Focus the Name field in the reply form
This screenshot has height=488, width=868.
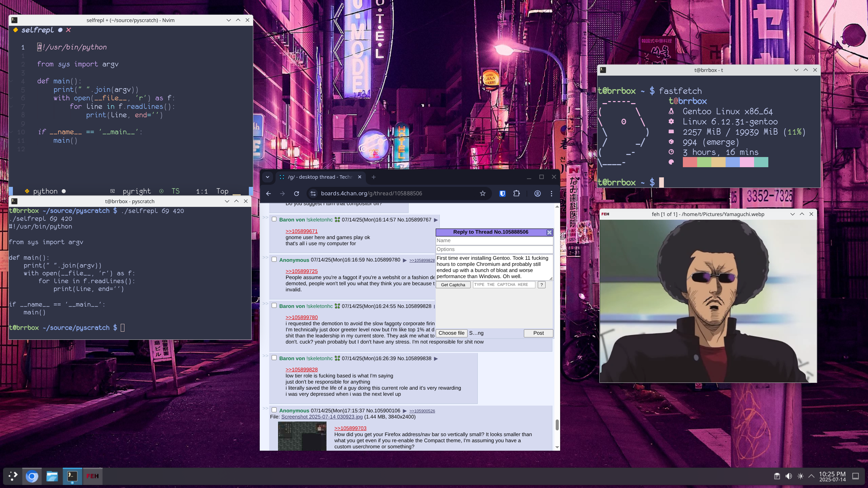pyautogui.click(x=494, y=240)
